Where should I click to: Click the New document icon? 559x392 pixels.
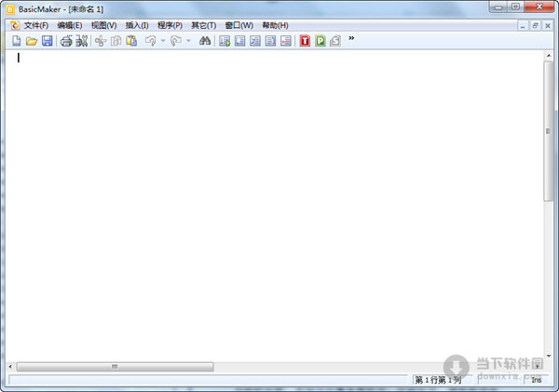pyautogui.click(x=17, y=41)
